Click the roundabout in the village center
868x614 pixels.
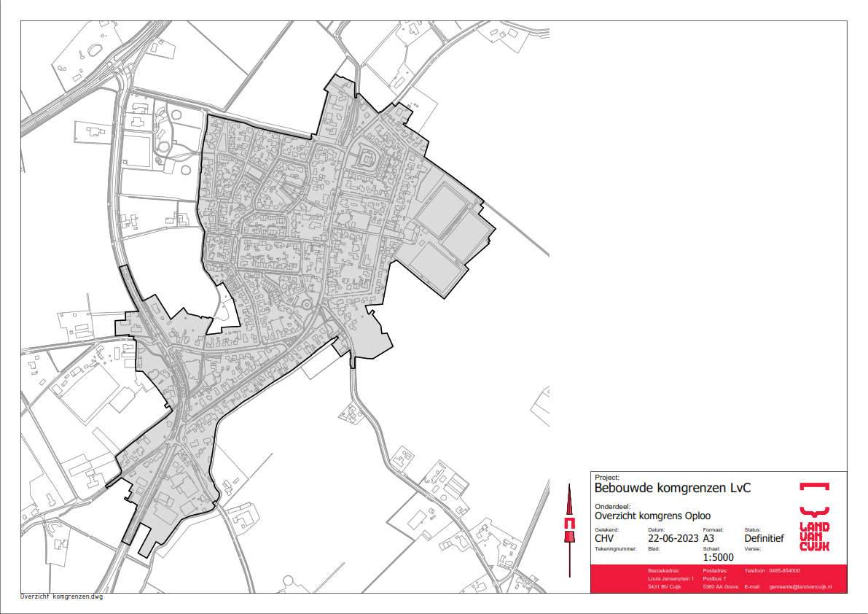pyautogui.click(x=306, y=304)
